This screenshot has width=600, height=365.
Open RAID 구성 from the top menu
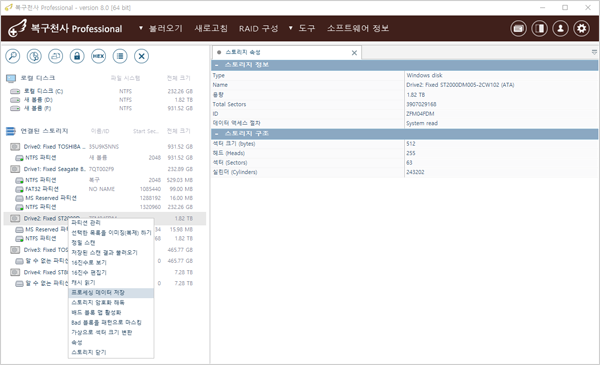point(259,28)
